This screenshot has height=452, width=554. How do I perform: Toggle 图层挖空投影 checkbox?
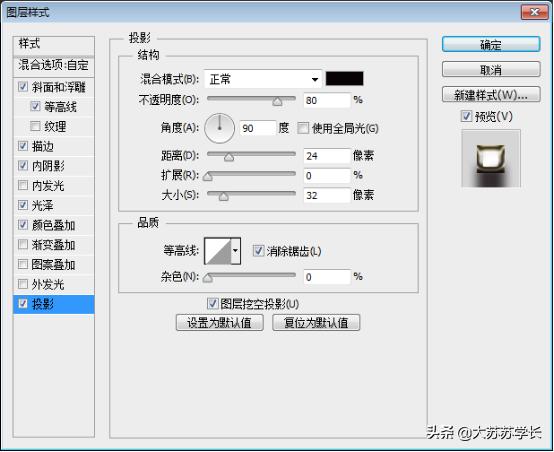[x=212, y=303]
